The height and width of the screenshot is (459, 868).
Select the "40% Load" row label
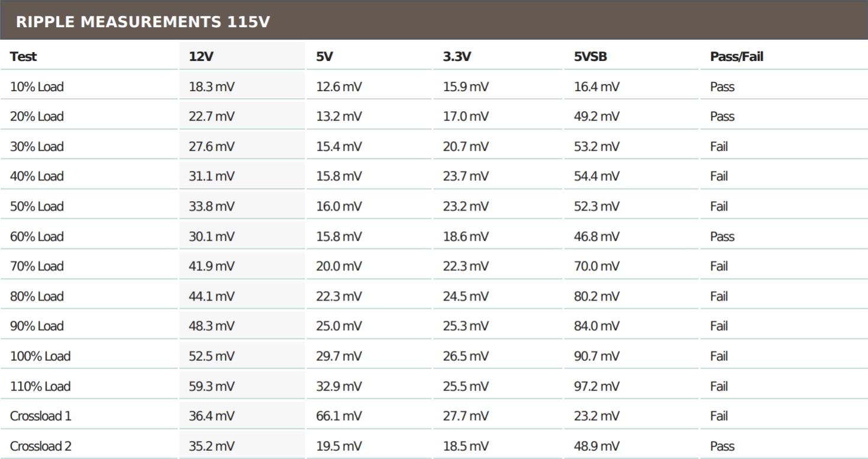click(37, 176)
